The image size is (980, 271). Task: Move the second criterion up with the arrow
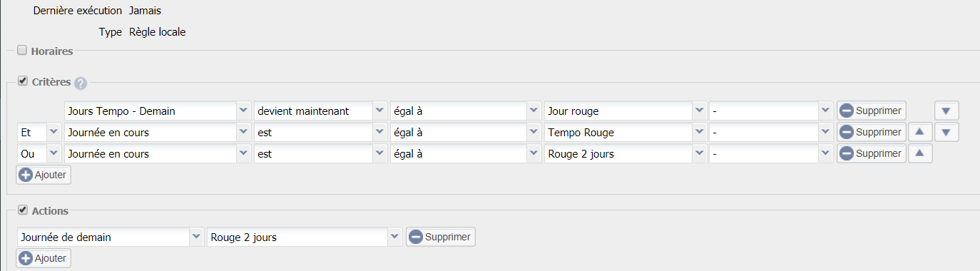(x=920, y=132)
